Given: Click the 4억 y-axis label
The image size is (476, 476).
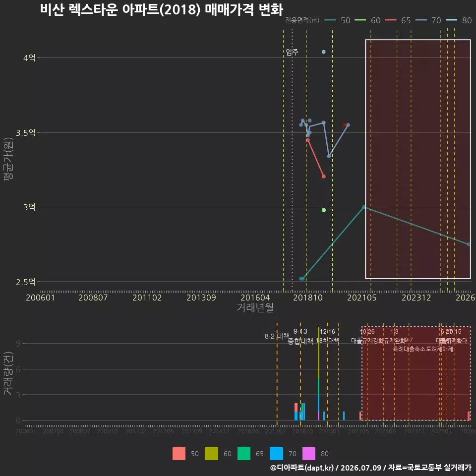Looking at the screenshot, I should (29, 58).
